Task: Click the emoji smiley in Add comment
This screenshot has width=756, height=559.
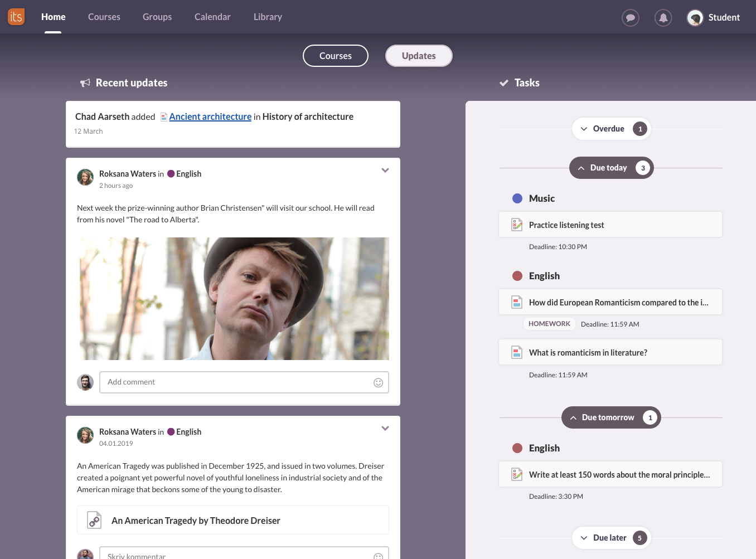Action: click(378, 382)
